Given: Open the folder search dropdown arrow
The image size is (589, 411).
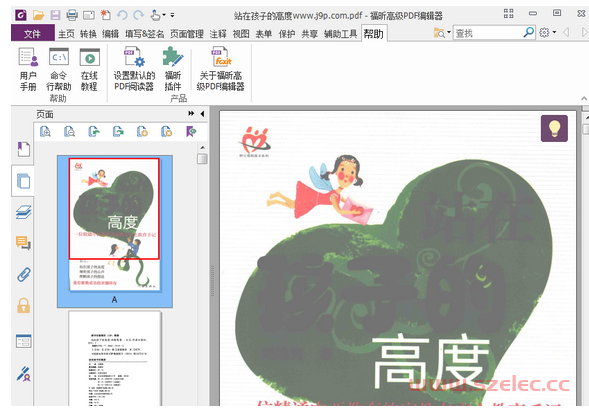Looking at the screenshot, I should (449, 33).
